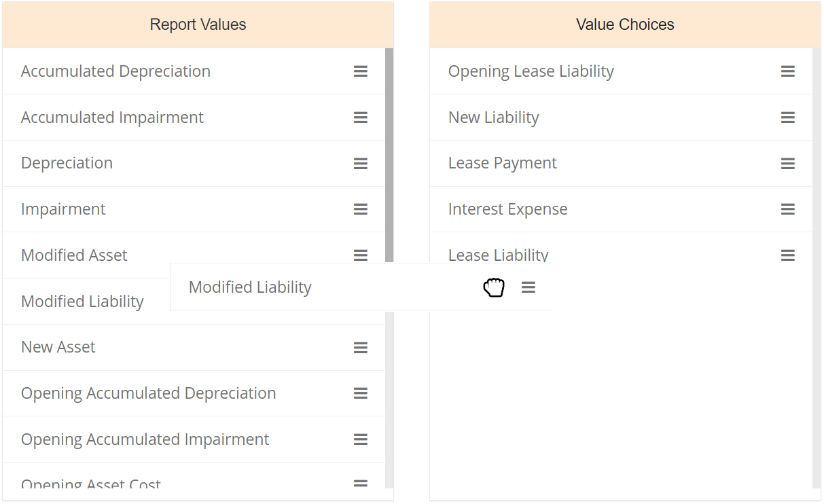Click the New Asset drag handle icon
Screen dimensions: 824x504
[x=361, y=348]
